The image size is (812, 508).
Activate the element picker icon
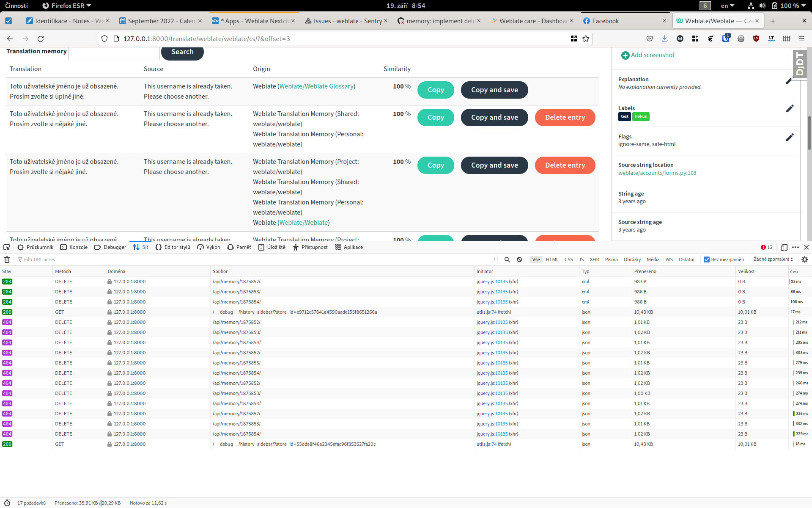pyautogui.click(x=7, y=247)
